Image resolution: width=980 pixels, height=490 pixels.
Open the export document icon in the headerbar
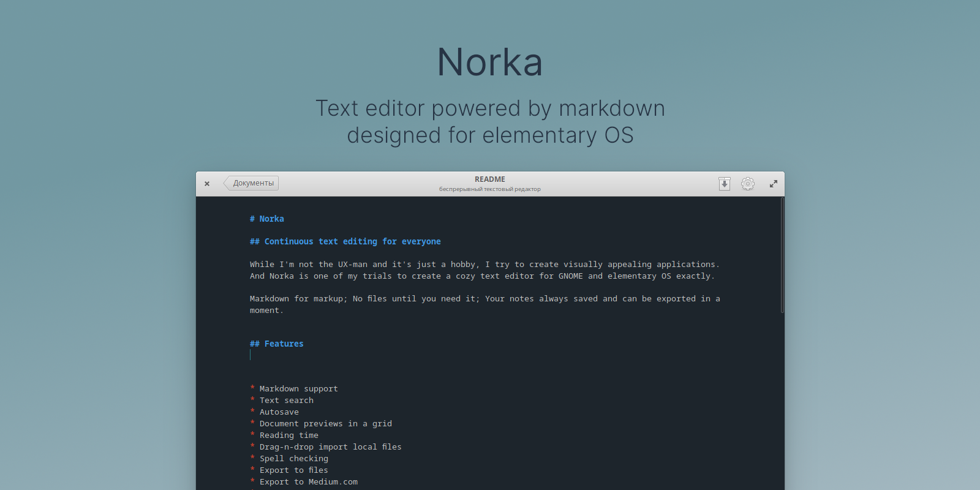point(724,184)
